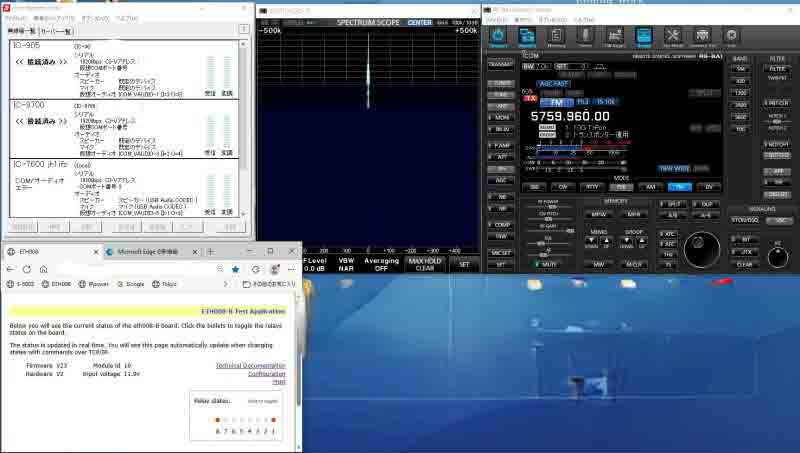The height and width of the screenshot is (453, 800).
Task: Click the scope SET button
Action: pyautogui.click(x=464, y=264)
